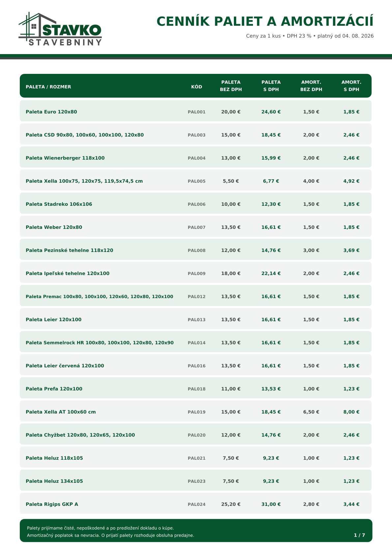This screenshot has height=555, width=392.
Task: Select 'Paleta Weber 120x80'
Action: [54, 227]
